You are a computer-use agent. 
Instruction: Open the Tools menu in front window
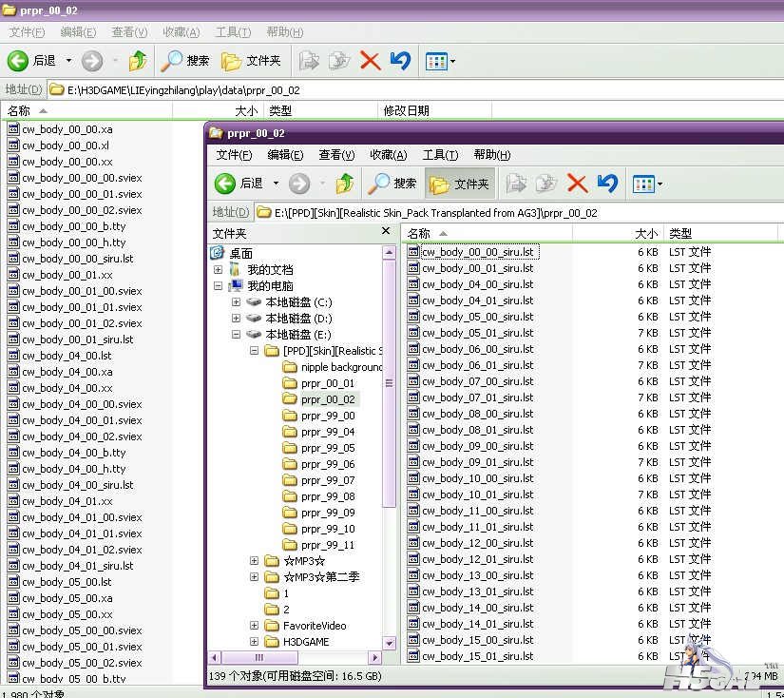click(440, 155)
